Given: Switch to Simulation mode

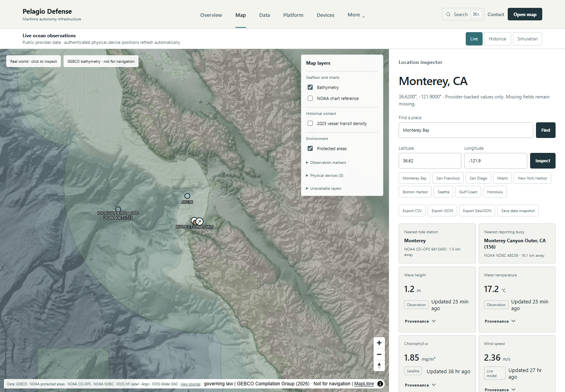Looking at the screenshot, I should (x=527, y=39).
